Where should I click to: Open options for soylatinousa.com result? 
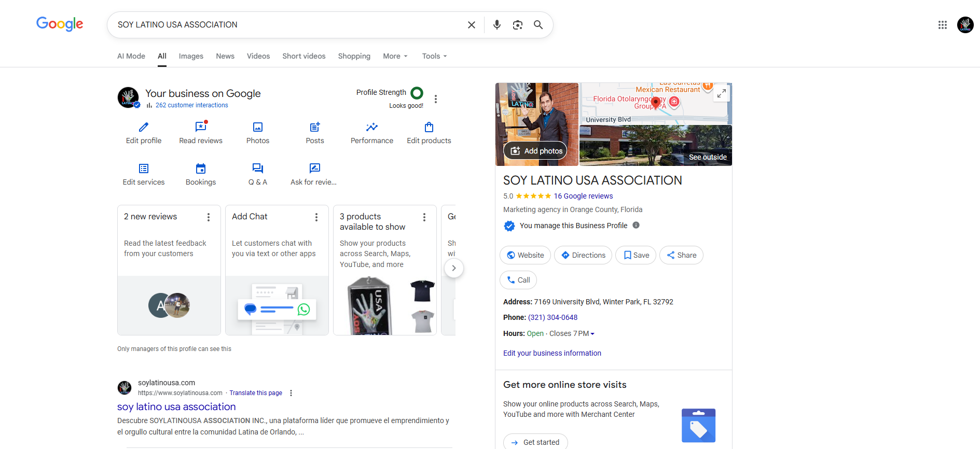pos(291,393)
